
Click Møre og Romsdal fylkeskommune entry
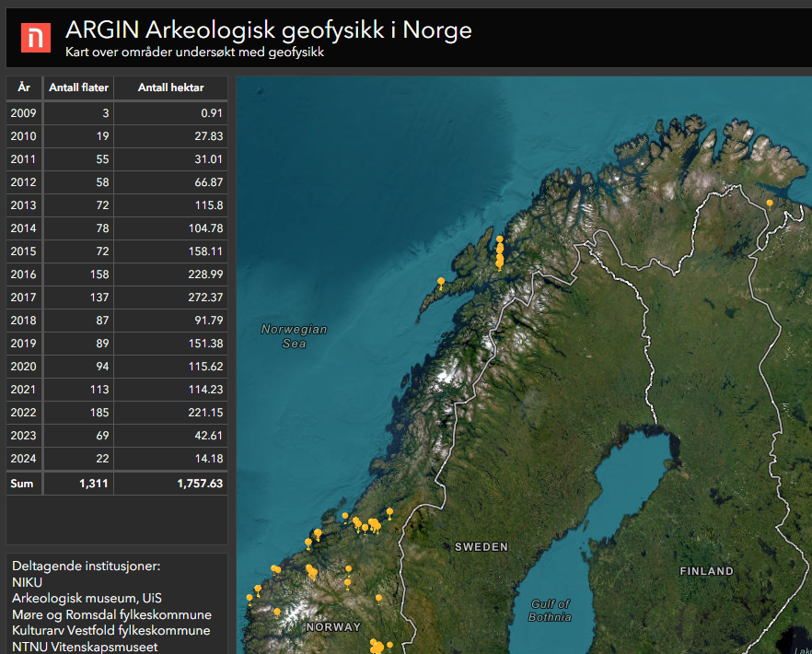tap(111, 614)
